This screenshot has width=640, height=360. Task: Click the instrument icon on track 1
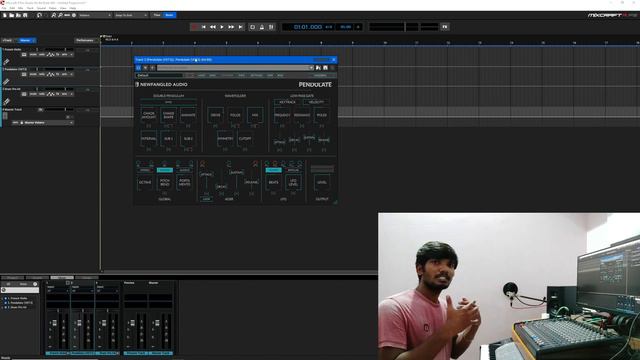6,62
